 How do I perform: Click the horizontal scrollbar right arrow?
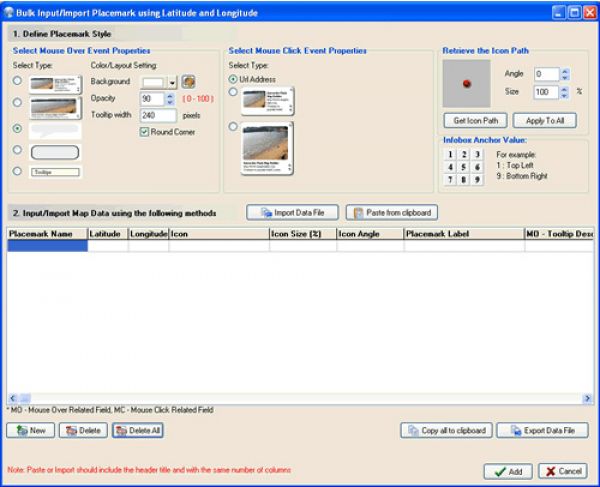coord(587,398)
